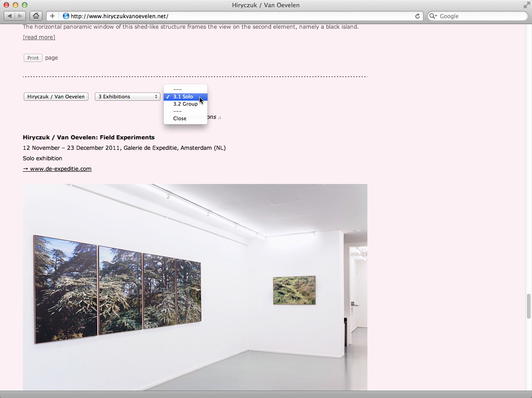Enter full screen with the top-right arrows icon
This screenshot has width=532, height=398.
[x=527, y=5]
